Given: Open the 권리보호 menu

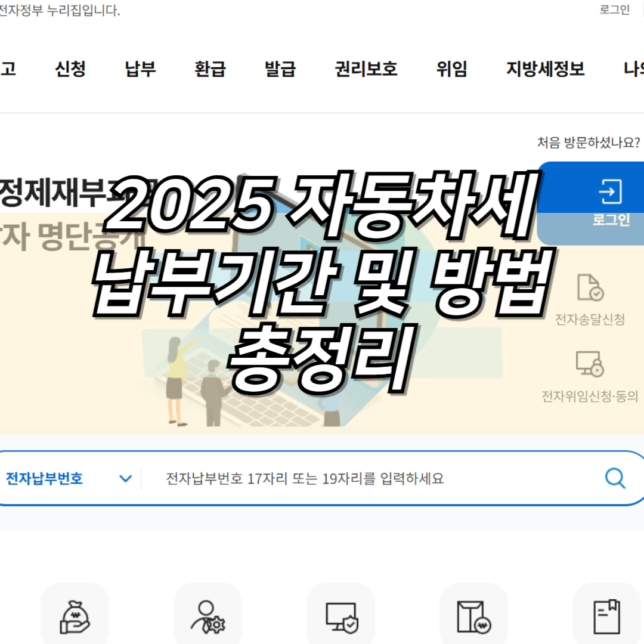Looking at the screenshot, I should [366, 69].
